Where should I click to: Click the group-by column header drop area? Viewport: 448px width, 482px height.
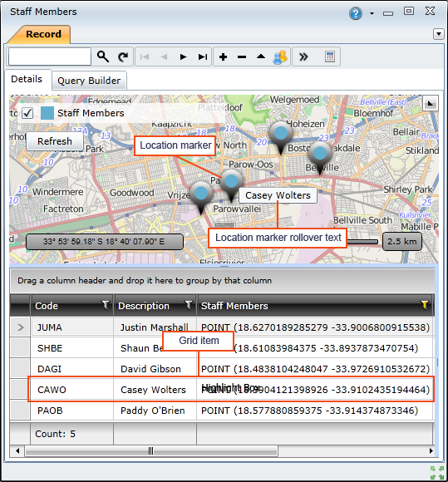pyautogui.click(x=222, y=280)
